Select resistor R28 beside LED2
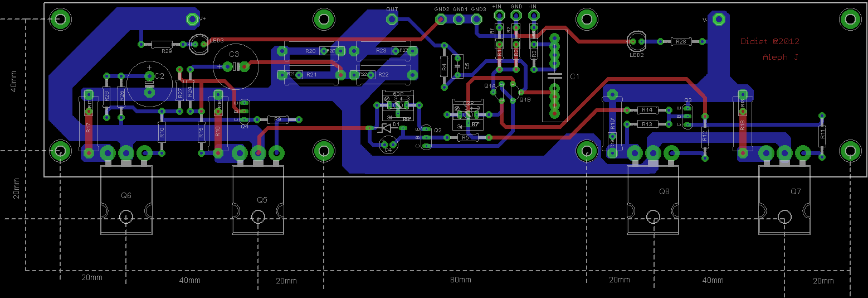The height and width of the screenshot is (298, 868). (x=681, y=41)
